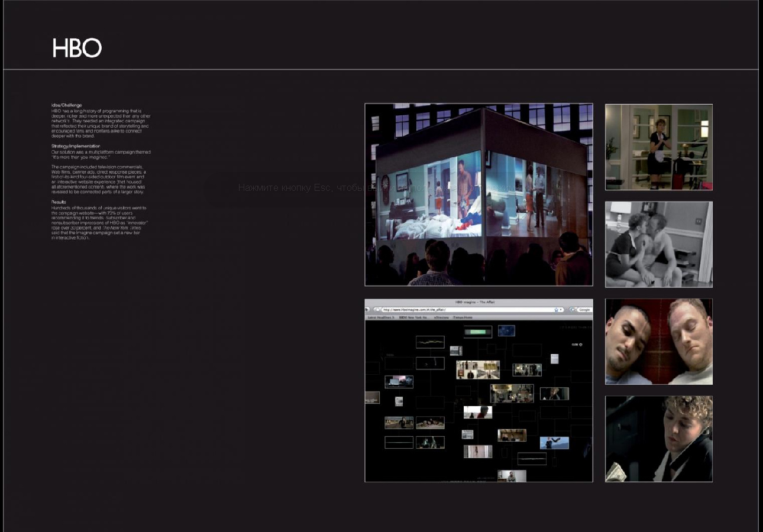
Task: Click the HBO logo at the top
Action: (x=77, y=48)
